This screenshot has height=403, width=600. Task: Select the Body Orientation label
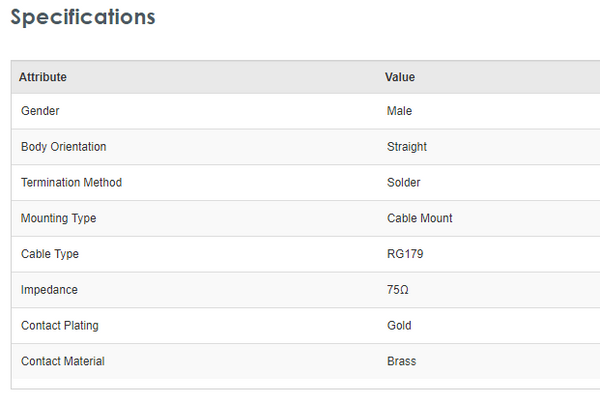(63, 147)
